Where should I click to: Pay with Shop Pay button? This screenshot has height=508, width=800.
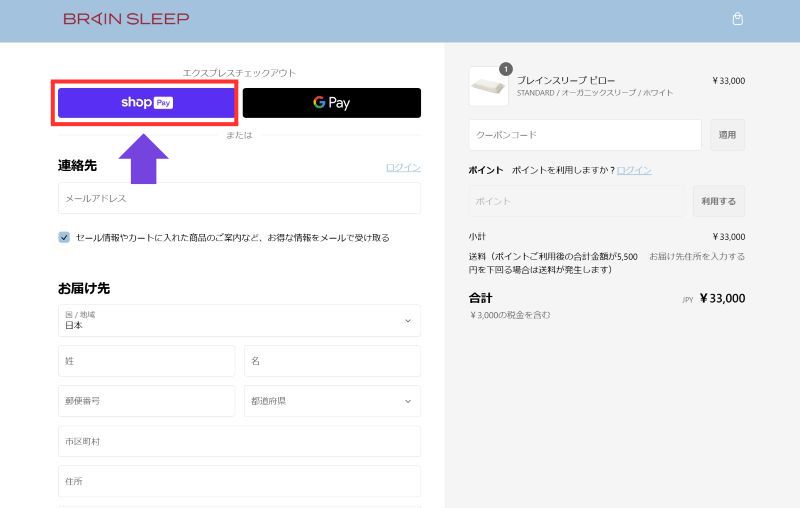[146, 102]
